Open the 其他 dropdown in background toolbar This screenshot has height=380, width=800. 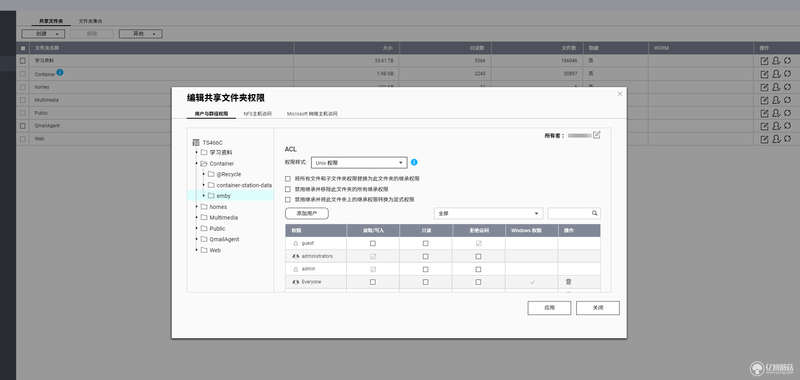141,34
